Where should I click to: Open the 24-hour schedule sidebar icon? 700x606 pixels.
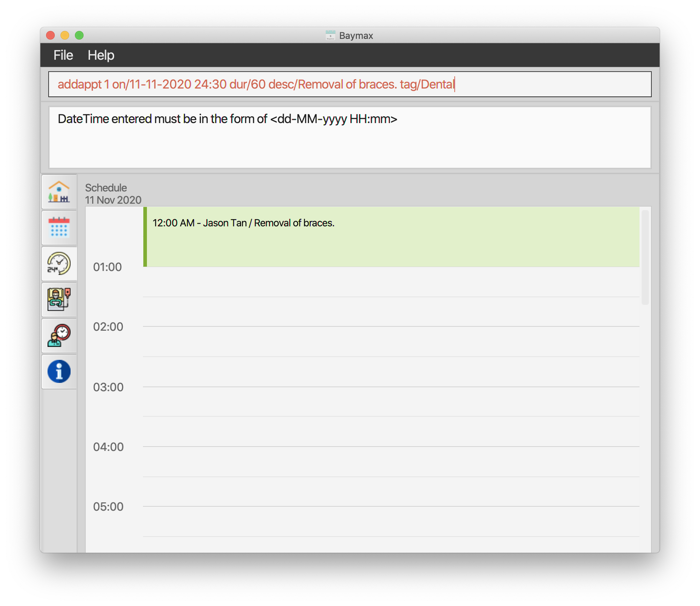click(x=59, y=263)
